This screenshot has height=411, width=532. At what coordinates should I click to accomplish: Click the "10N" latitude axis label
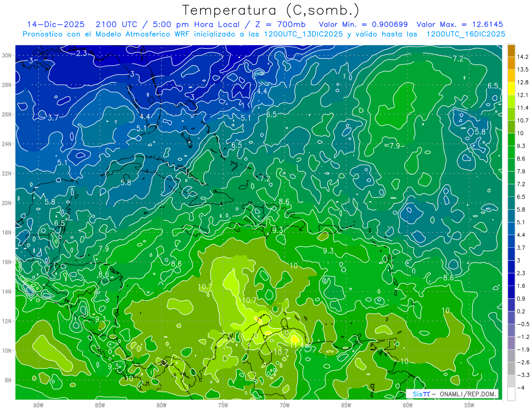click(x=8, y=351)
